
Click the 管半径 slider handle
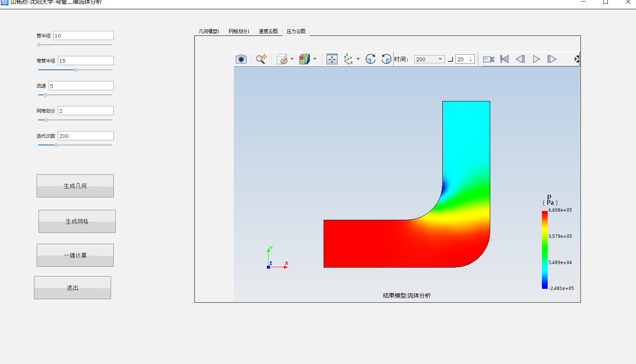pos(39,45)
